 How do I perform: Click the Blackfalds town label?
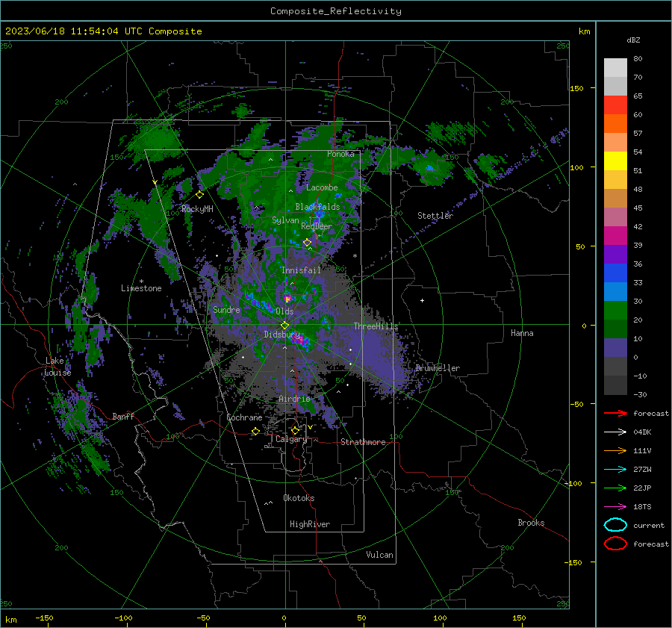(x=317, y=207)
